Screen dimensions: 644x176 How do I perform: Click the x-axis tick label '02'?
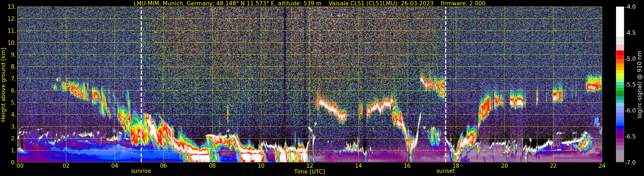pyautogui.click(x=66, y=166)
